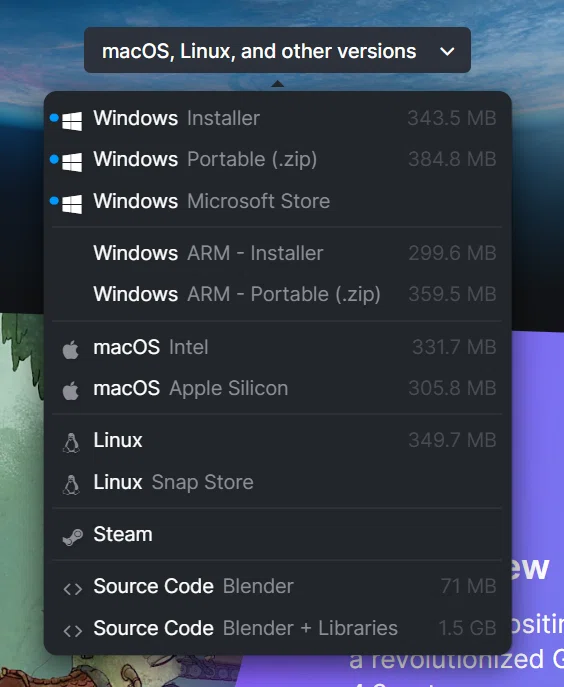564x687 pixels.
Task: Click the 71 MB size label
Action: [468, 586]
